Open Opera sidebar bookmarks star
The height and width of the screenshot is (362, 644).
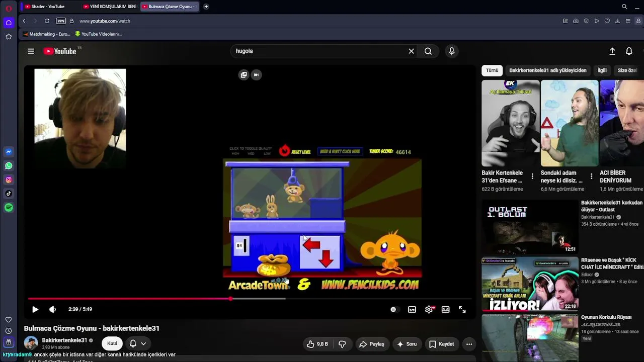pos(9,37)
